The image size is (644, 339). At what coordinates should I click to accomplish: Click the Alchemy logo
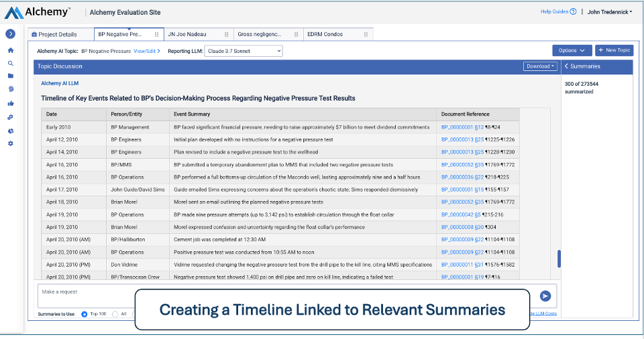click(37, 12)
